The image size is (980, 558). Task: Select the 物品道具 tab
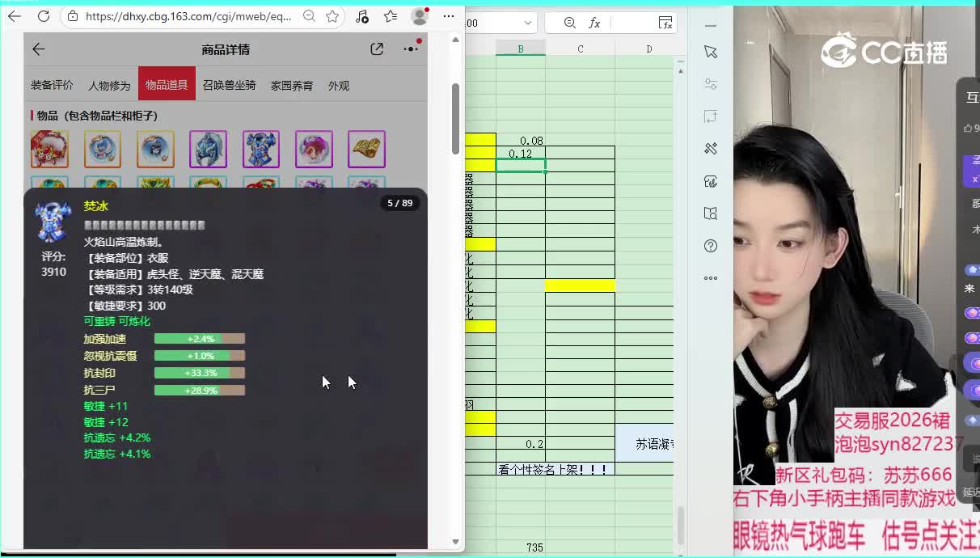(x=167, y=83)
